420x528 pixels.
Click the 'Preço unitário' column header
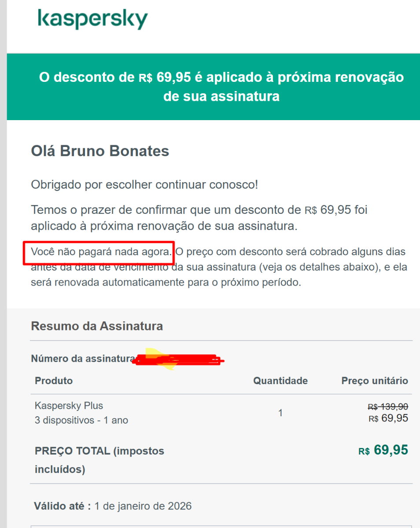375,381
